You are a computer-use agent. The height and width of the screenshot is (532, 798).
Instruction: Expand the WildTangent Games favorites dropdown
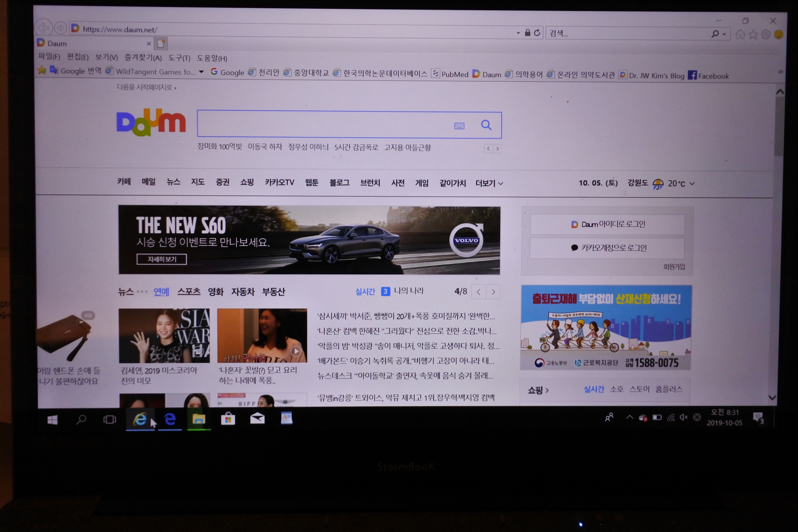pyautogui.click(x=201, y=72)
